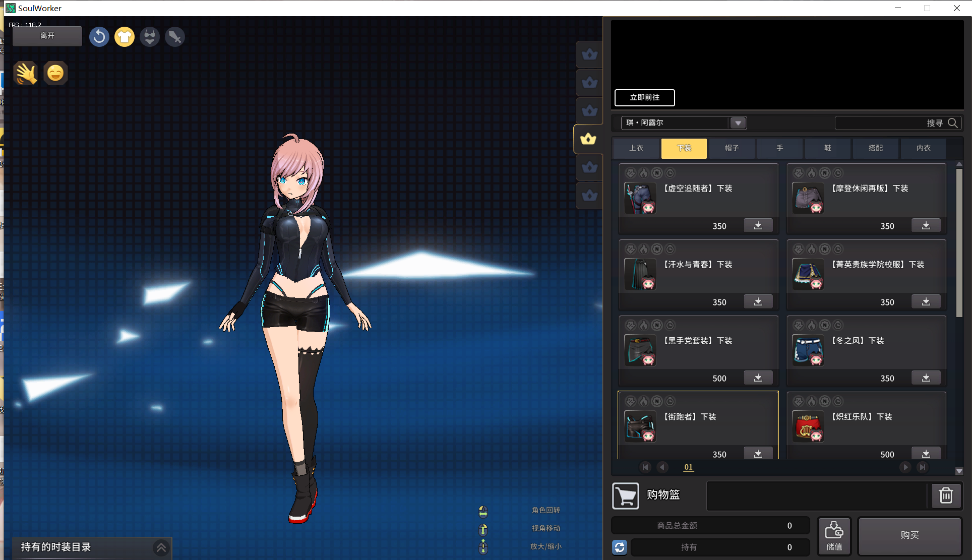Viewport: 972px width, 560px height.
Task: Toggle the underwear view icon
Action: pyautogui.click(x=150, y=37)
